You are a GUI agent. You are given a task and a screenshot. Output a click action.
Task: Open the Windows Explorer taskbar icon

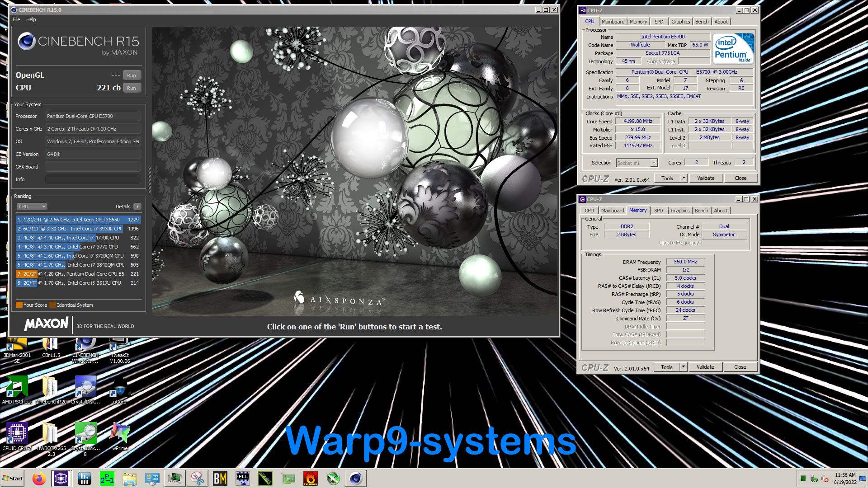click(130, 478)
